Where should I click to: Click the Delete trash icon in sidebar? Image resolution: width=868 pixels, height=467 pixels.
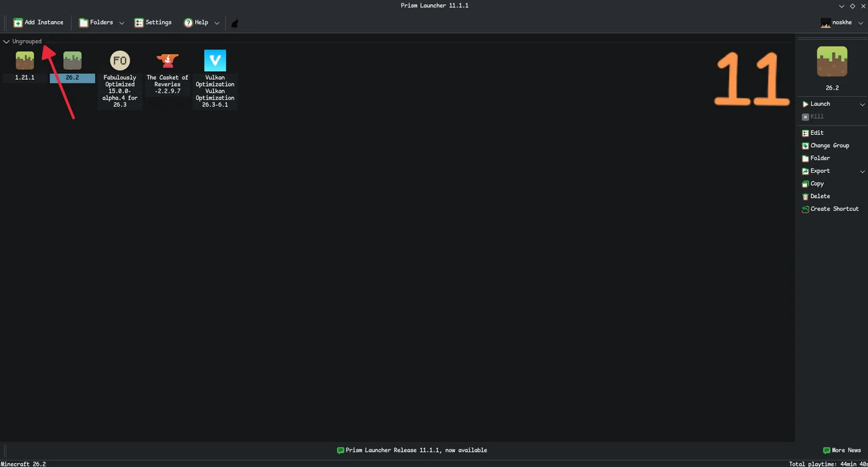pos(806,197)
